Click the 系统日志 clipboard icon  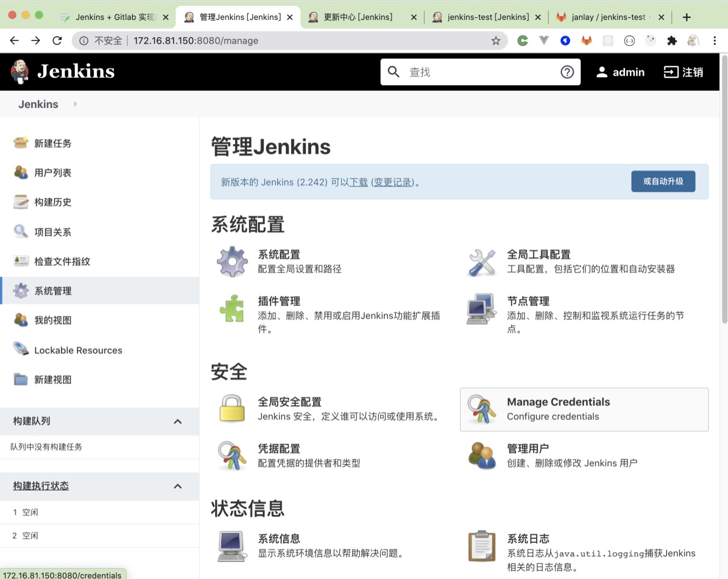[x=482, y=546]
